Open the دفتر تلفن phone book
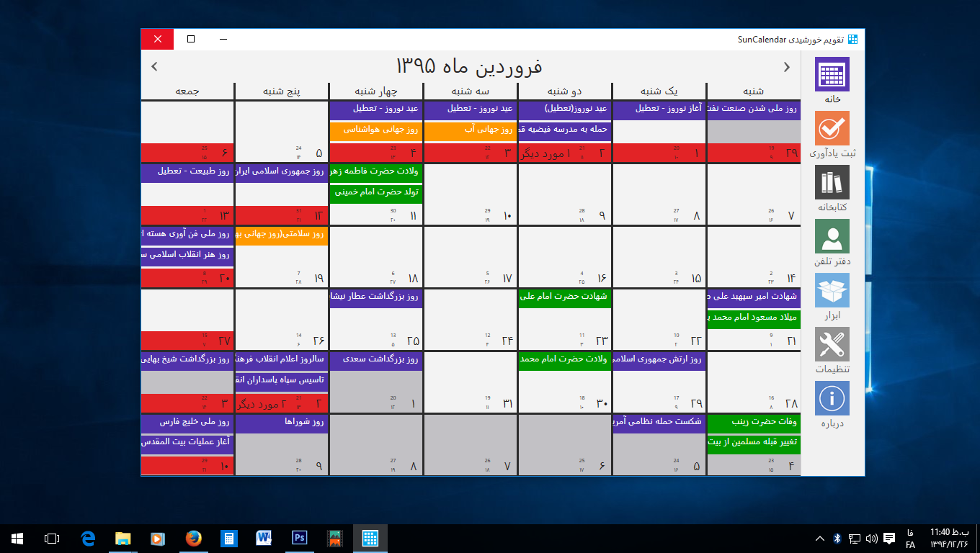 [832, 242]
